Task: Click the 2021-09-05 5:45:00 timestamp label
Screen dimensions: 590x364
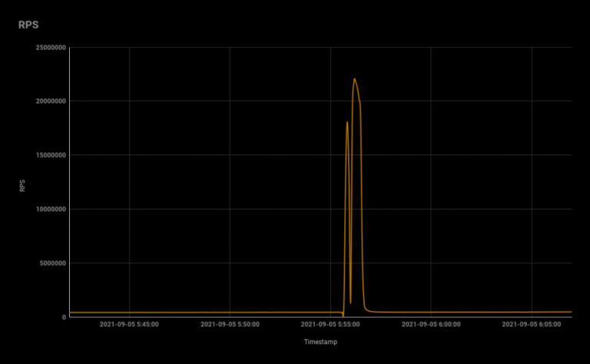Action: tap(129, 325)
